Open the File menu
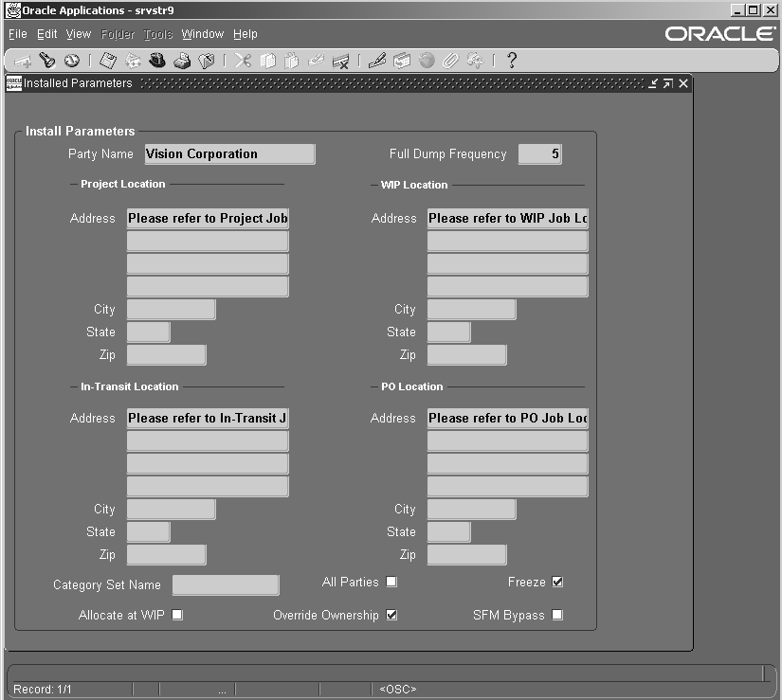Image resolution: width=782 pixels, height=700 pixels. pyautogui.click(x=18, y=34)
